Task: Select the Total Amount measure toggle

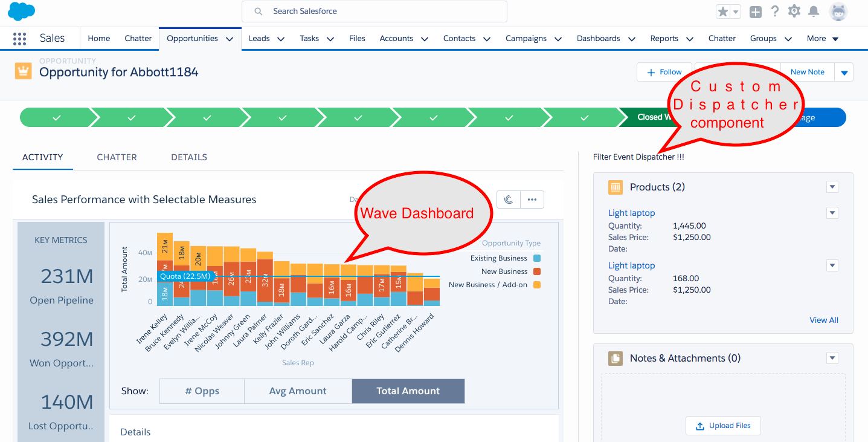Action: (x=408, y=391)
